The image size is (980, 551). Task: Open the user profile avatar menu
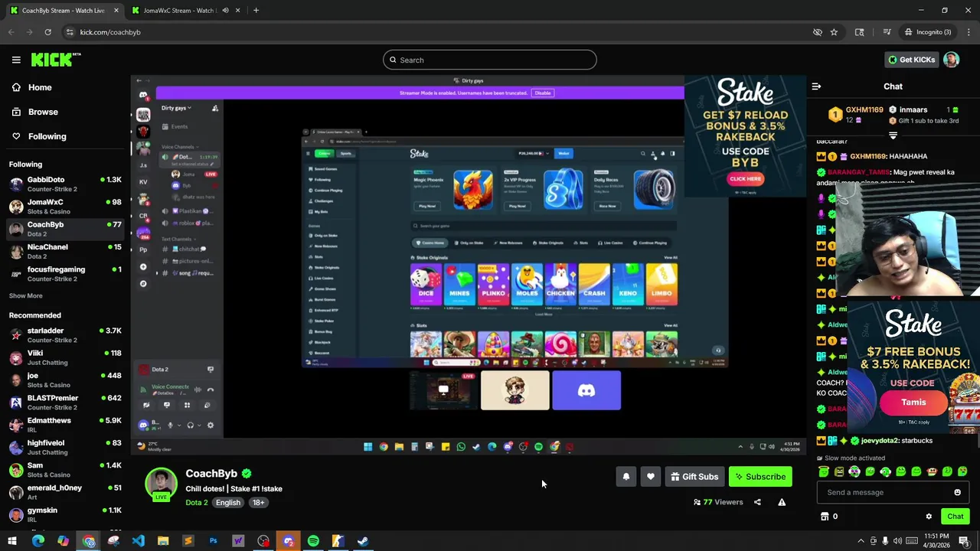click(951, 60)
